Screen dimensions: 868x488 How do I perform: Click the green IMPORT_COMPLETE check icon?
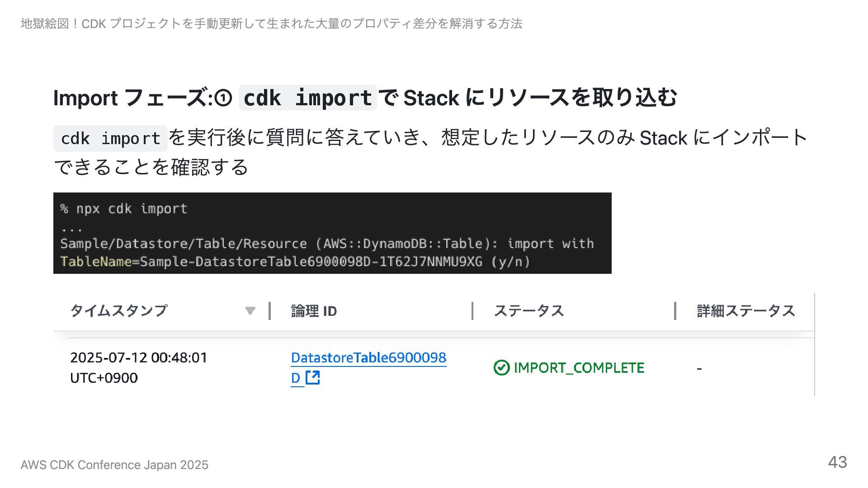coord(501,368)
